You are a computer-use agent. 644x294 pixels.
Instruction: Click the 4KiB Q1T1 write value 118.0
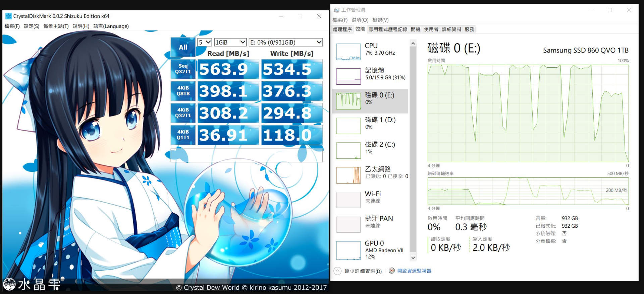[292, 135]
